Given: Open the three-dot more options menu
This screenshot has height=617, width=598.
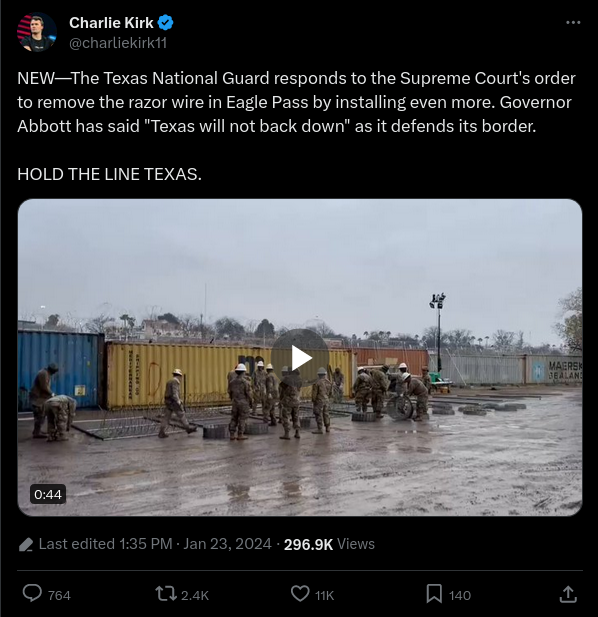Looking at the screenshot, I should (573, 23).
